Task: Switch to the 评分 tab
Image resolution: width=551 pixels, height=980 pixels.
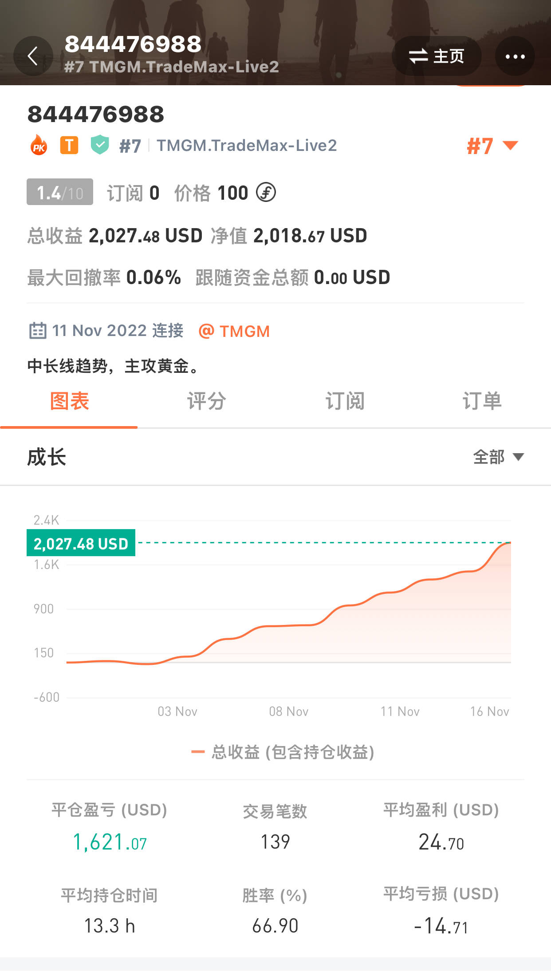Action: (x=206, y=401)
